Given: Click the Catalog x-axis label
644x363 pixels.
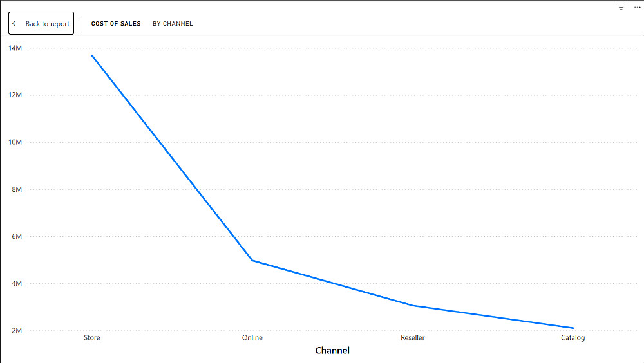Looking at the screenshot, I should click(x=573, y=338).
